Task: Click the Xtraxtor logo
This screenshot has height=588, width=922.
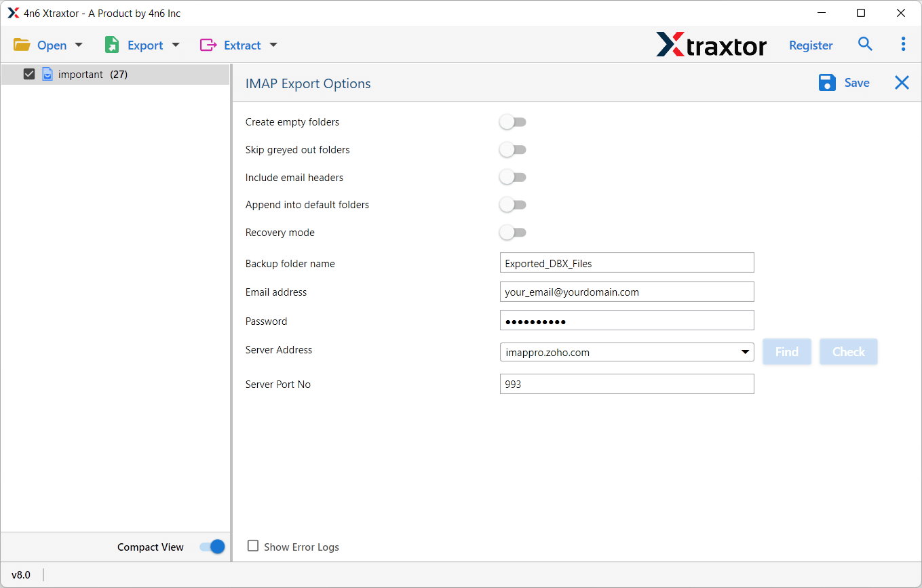Action: click(x=711, y=45)
